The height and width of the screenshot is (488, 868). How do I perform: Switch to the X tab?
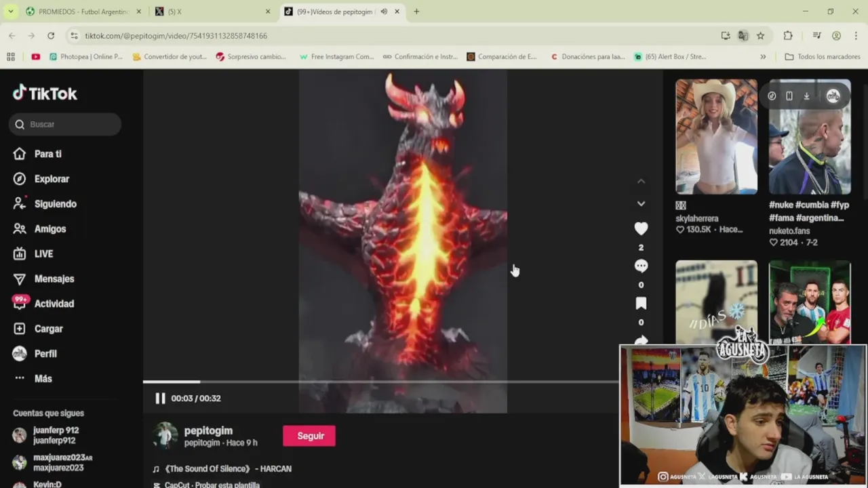212,12
